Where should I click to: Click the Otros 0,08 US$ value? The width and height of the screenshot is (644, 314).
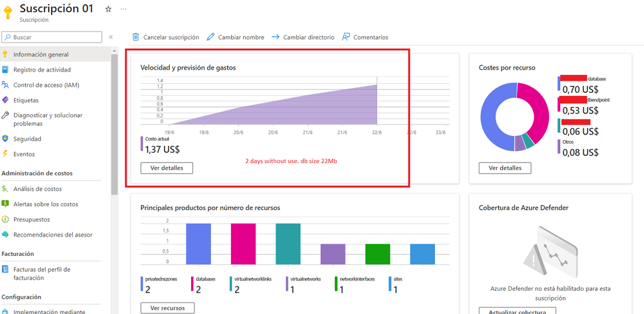point(580,153)
